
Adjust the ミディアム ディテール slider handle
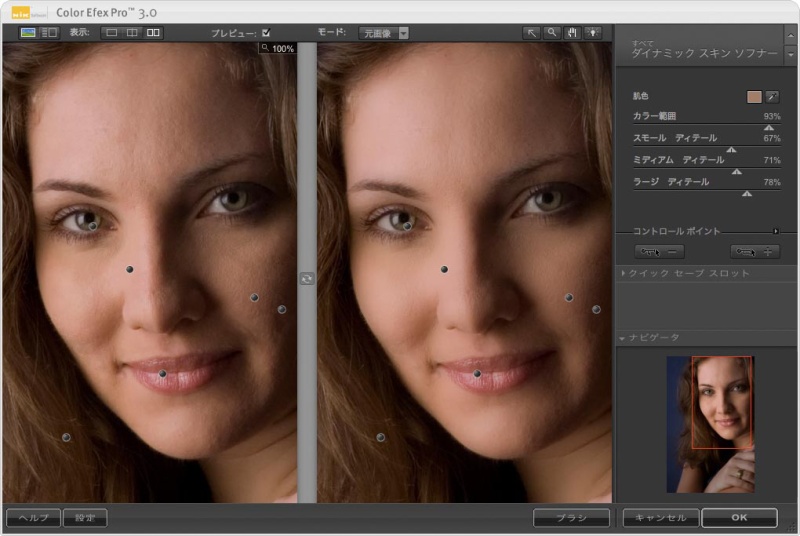point(737,171)
